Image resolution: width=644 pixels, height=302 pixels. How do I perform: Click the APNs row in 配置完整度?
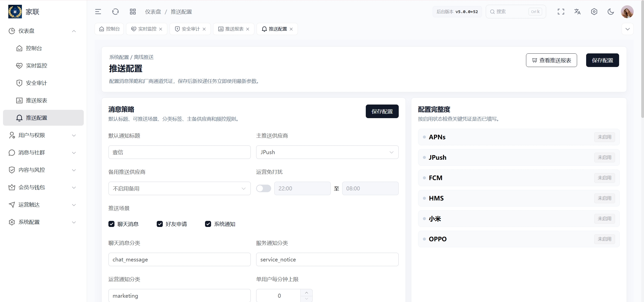point(519,137)
